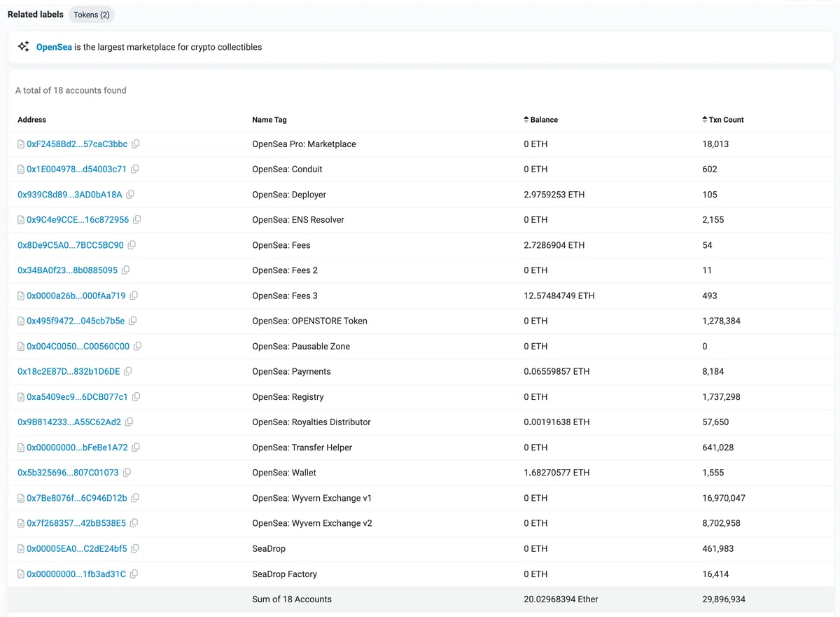Copy address 0x004C0050...C00560C00
The width and height of the screenshot is (840, 617).
tap(138, 346)
